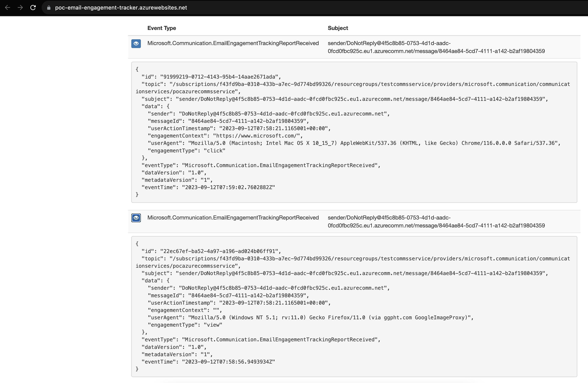Click the Subject column header
The image size is (588, 383).
click(x=337, y=28)
